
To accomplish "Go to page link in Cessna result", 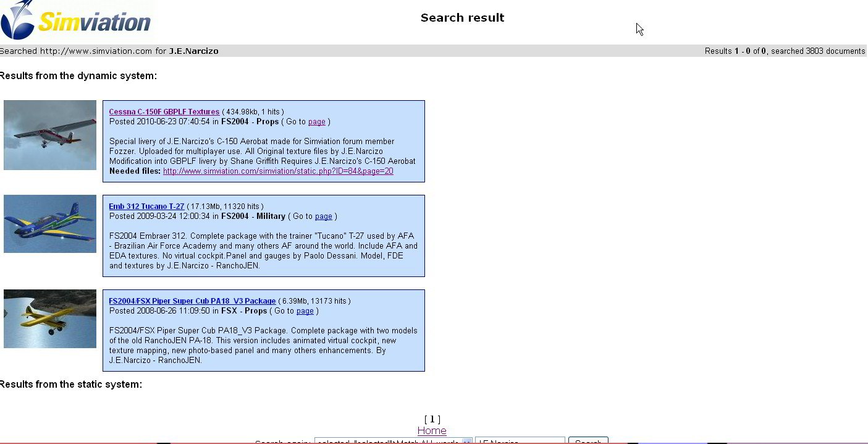I will (316, 122).
